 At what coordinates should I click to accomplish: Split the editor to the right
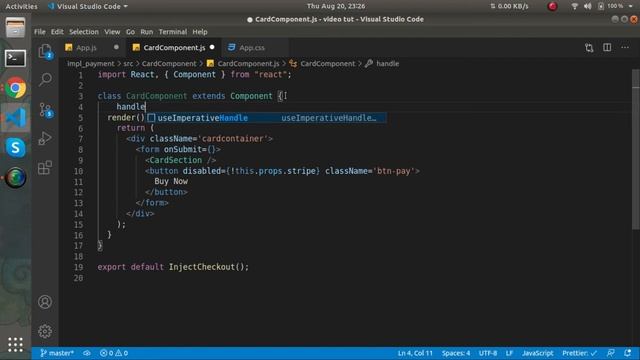(x=607, y=47)
